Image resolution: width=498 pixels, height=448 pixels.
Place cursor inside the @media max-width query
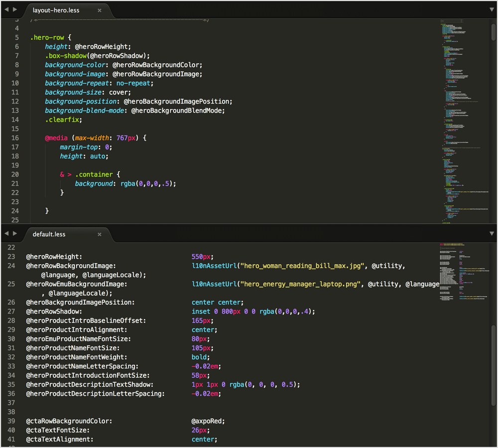[91, 138]
